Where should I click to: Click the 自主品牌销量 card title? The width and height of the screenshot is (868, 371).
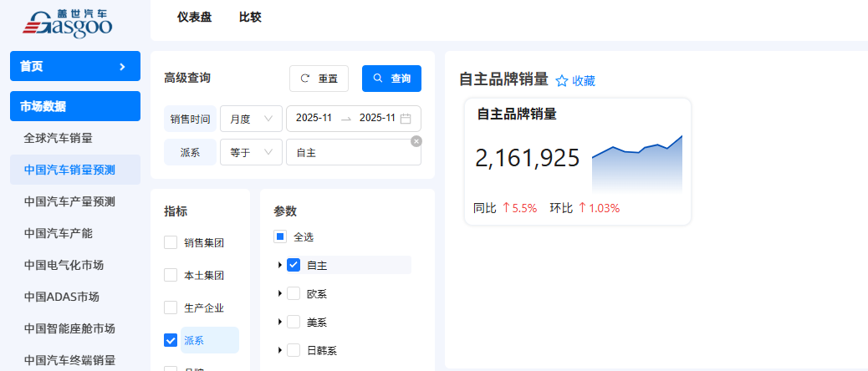click(x=517, y=114)
